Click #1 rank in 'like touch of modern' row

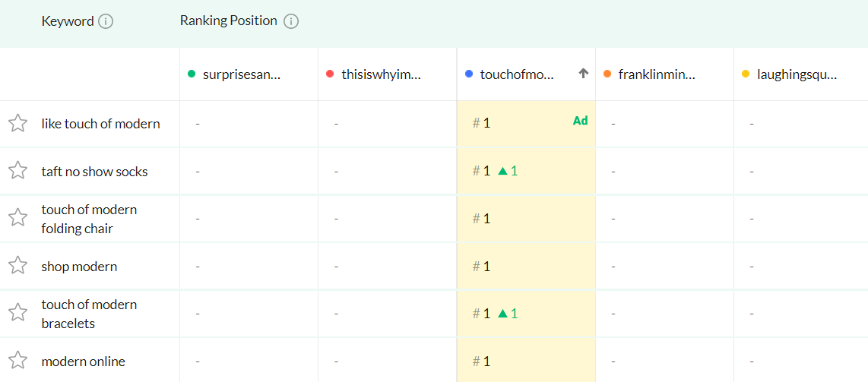click(482, 123)
